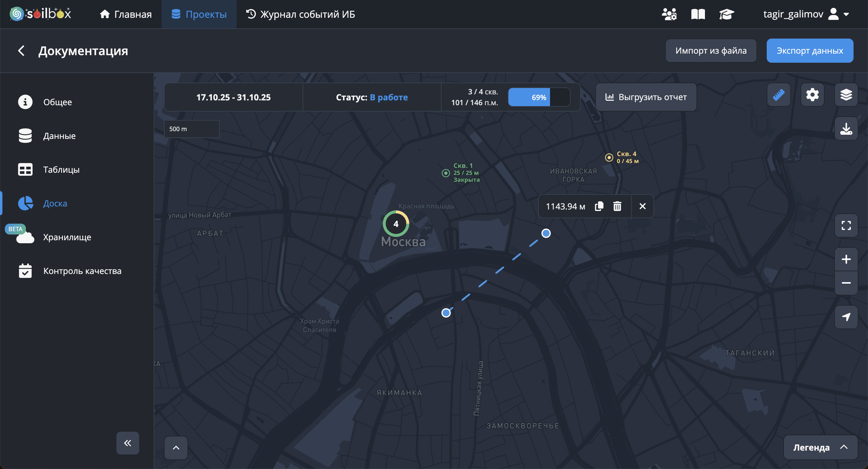Expand the bottom panel chevron
The height and width of the screenshot is (469, 868).
[176, 448]
